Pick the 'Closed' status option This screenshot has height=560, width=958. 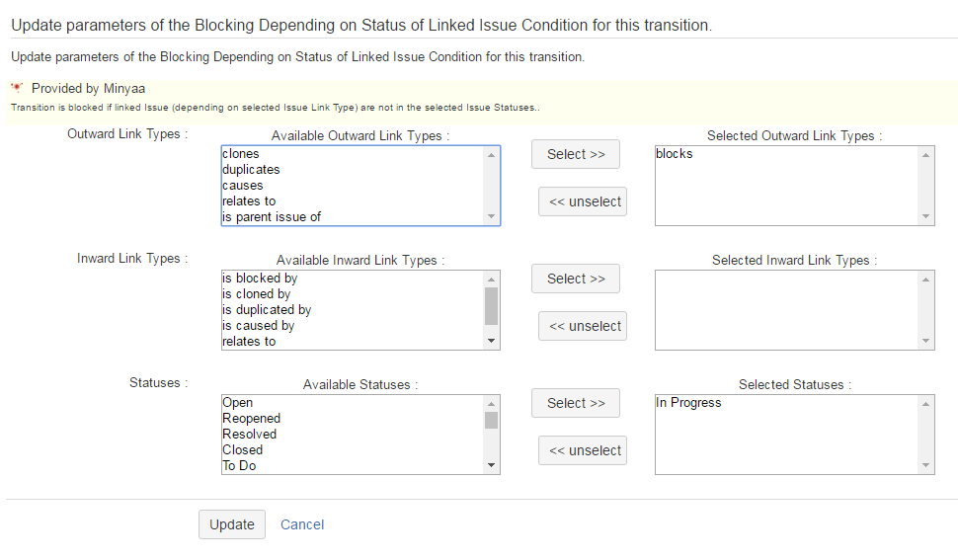242,450
